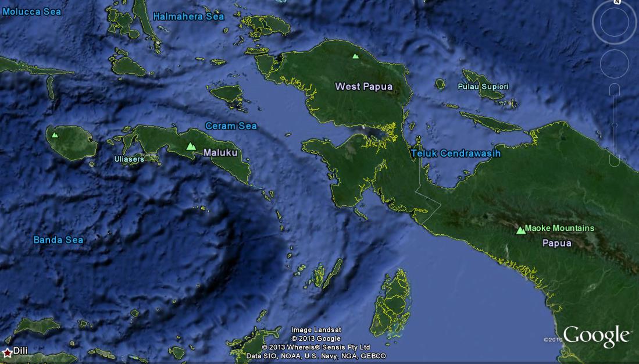
Task: Click the West Papua region label
Action: coord(364,86)
